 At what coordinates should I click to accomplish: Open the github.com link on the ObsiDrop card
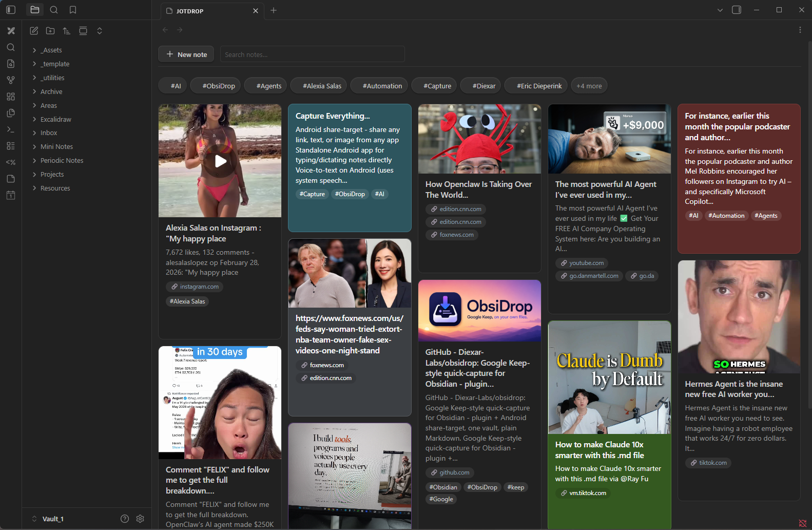450,472
